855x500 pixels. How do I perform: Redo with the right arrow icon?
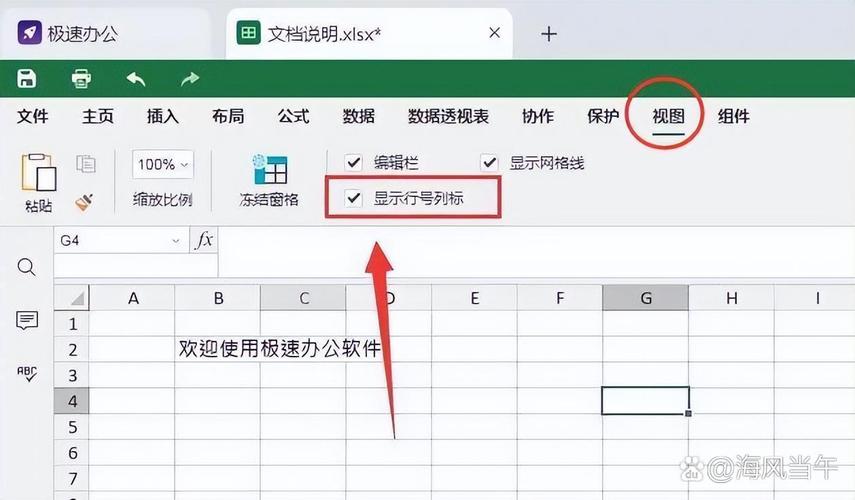(x=190, y=80)
